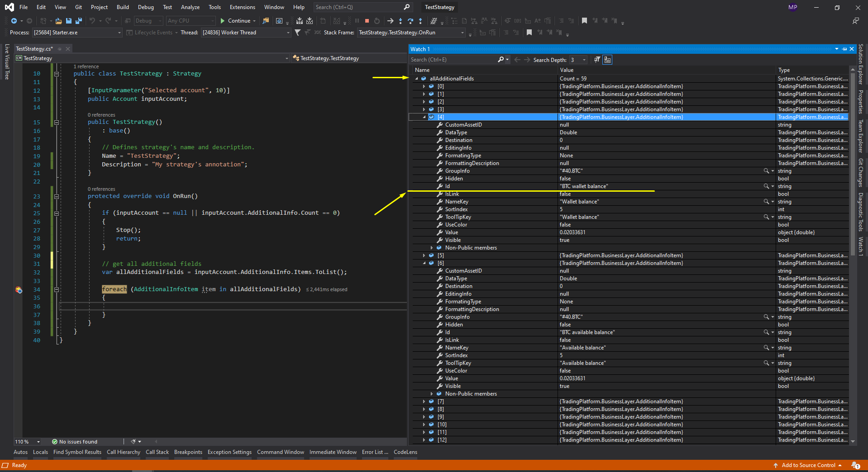Viewport: 868px width, 472px height.
Task: Click the magnifier visualizer icon on Id row
Action: point(766,186)
